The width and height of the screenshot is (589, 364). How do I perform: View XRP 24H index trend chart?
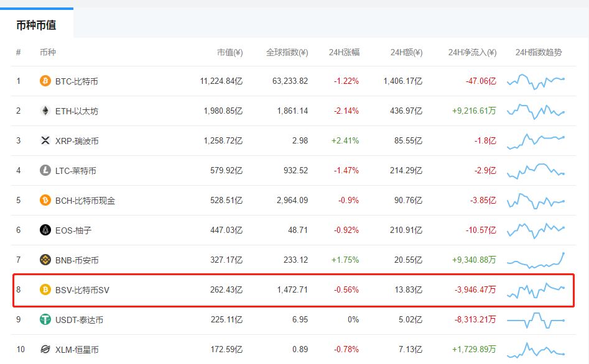536,141
